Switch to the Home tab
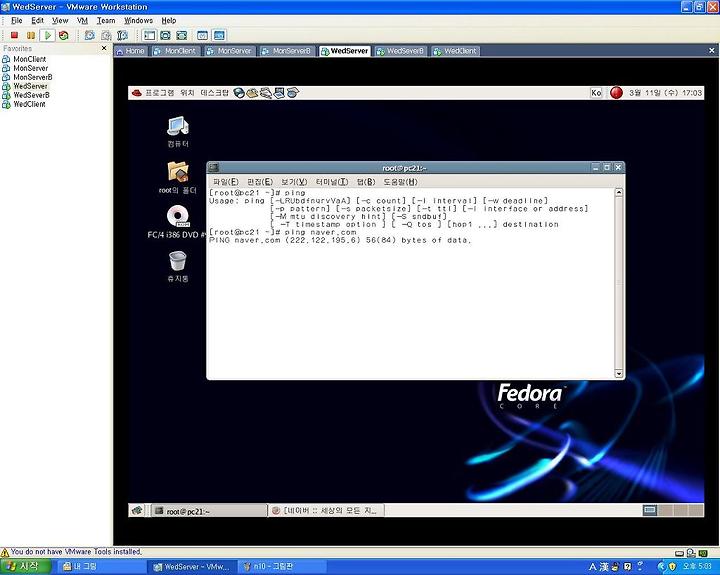Screen dimensions: 720x575 point(130,51)
